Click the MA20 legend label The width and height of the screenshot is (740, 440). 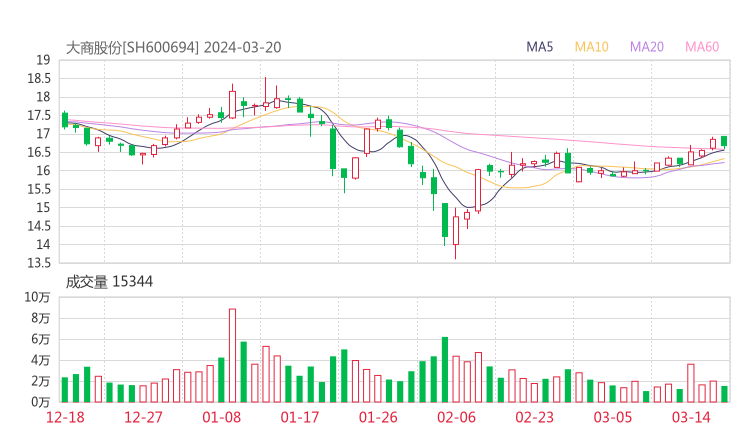click(x=647, y=47)
